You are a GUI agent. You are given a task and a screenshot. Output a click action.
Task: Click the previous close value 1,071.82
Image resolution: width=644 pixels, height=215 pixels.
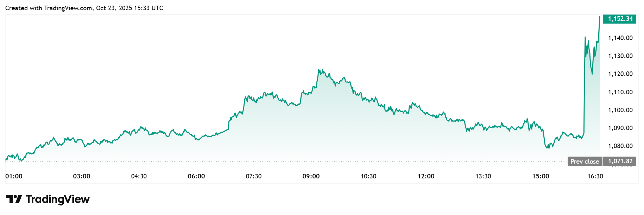coord(620,162)
